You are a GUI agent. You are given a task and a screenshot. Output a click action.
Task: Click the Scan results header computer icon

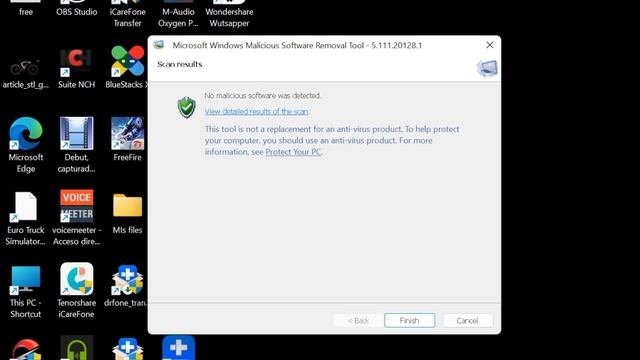487,68
